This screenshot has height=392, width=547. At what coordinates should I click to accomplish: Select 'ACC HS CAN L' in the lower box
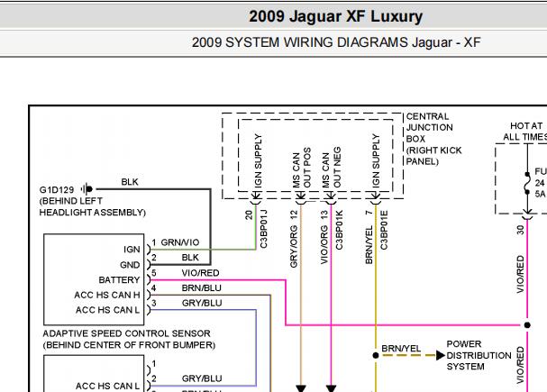107,386
